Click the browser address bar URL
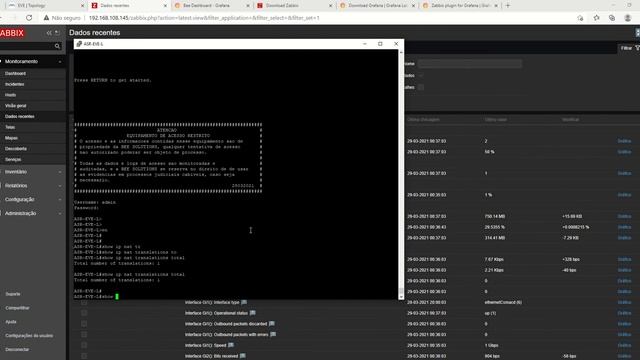Image resolution: width=640 pixels, height=360 pixels. click(x=204, y=18)
